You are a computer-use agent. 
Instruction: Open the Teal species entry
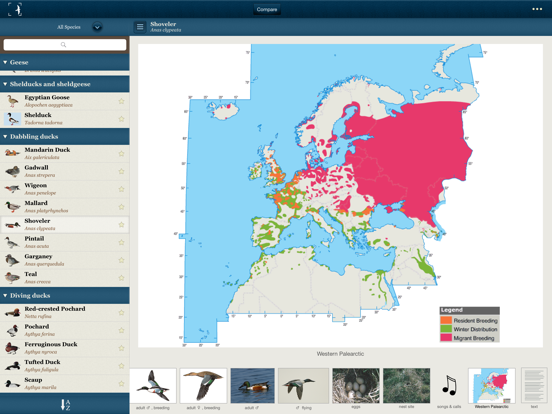click(x=65, y=278)
